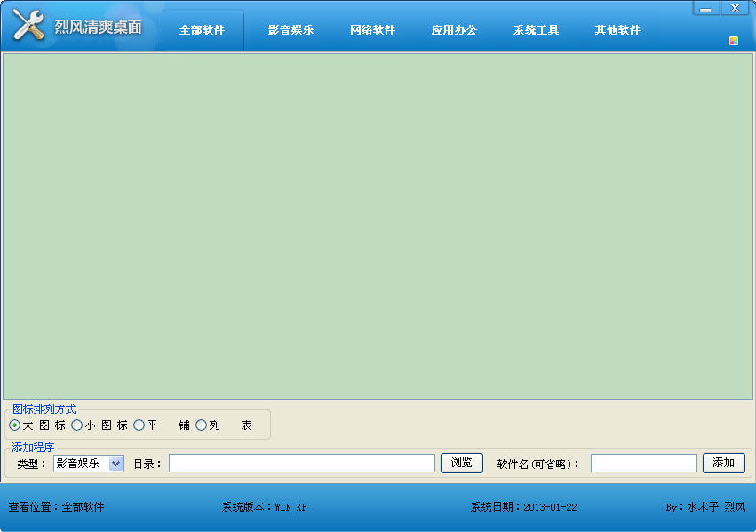This screenshot has width=756, height=532.
Task: Click the 查看位置：全部软件 status text
Action: [x=56, y=507]
